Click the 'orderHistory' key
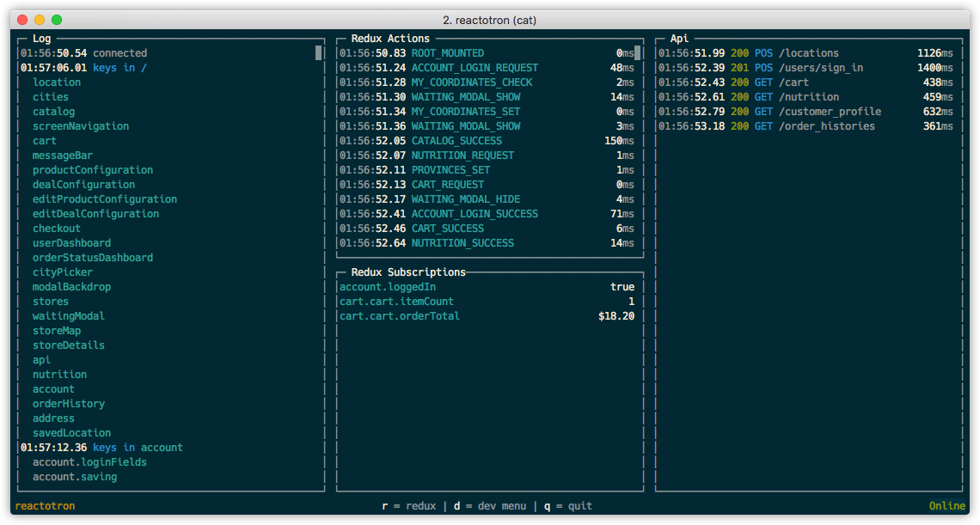Image resolution: width=980 pixels, height=525 pixels. click(x=69, y=404)
